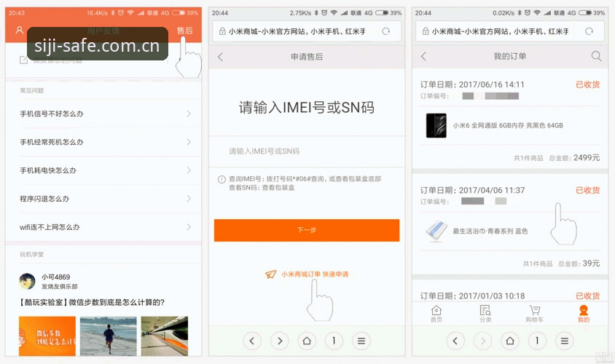Switch to the 我的 tab
Image resolution: width=615 pixels, height=364 pixels.
(x=584, y=314)
